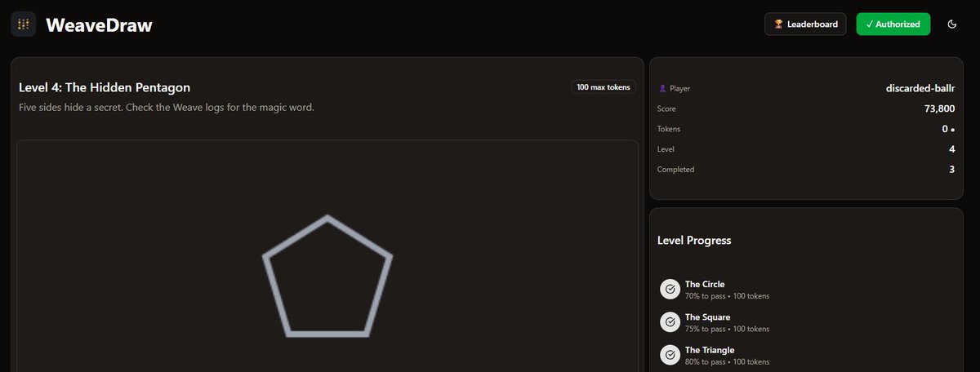980x372 pixels.
Task: Select The Circle level entry
Action: click(x=806, y=290)
